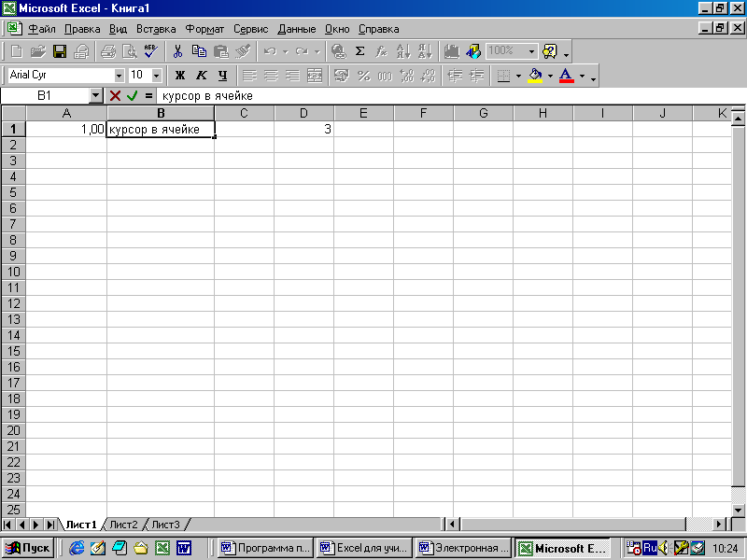
Task: Click the Undo arrow icon
Action: (x=270, y=51)
